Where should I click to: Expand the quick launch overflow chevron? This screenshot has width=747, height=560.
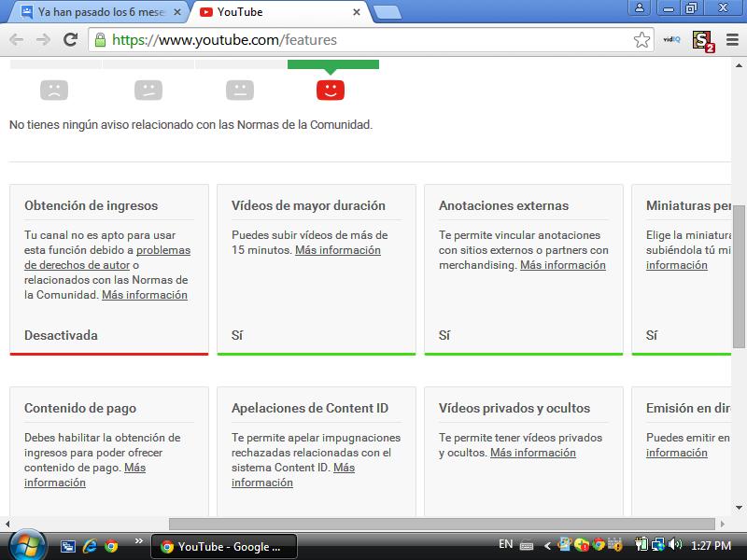139,541
